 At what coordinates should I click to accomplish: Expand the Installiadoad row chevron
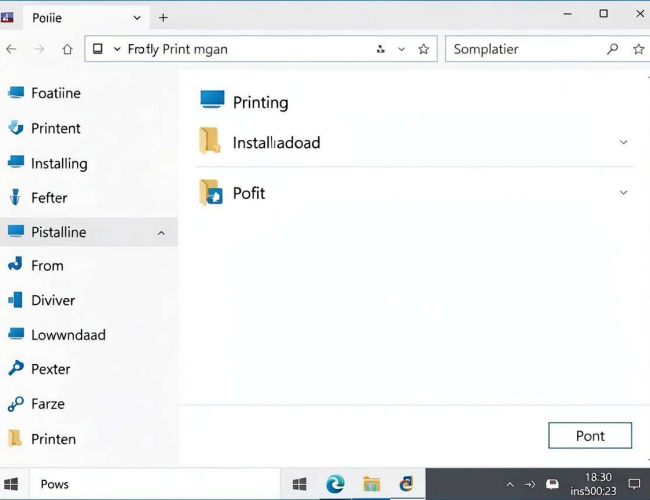pyautogui.click(x=623, y=142)
